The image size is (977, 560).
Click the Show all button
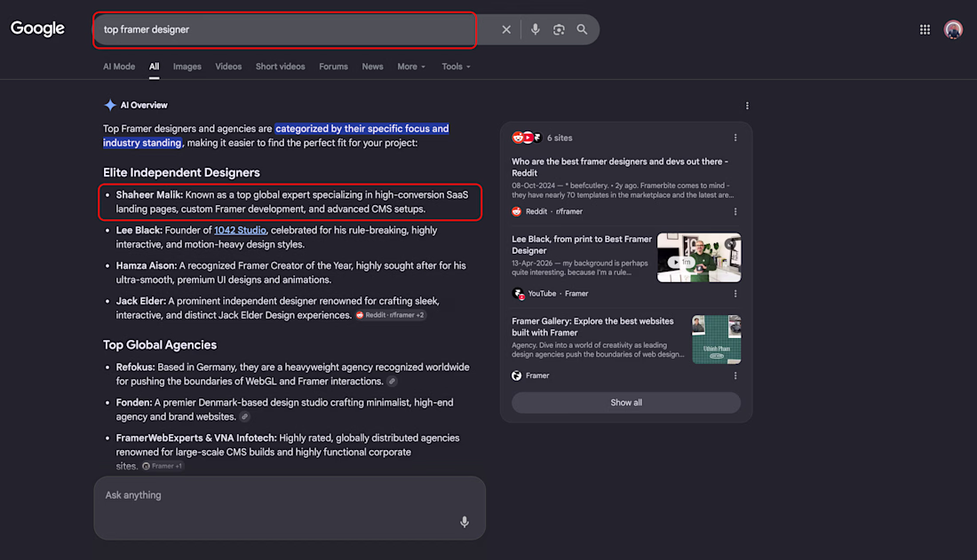(x=626, y=402)
